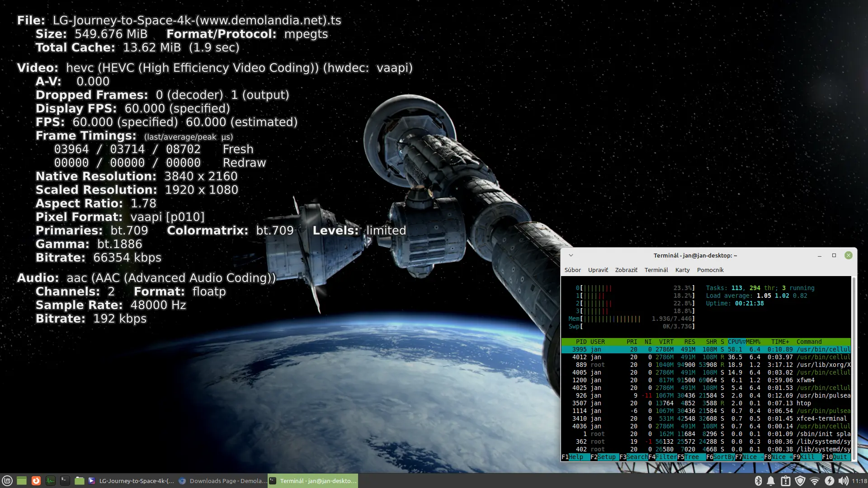Open Bluetooth tray icon

click(x=758, y=481)
